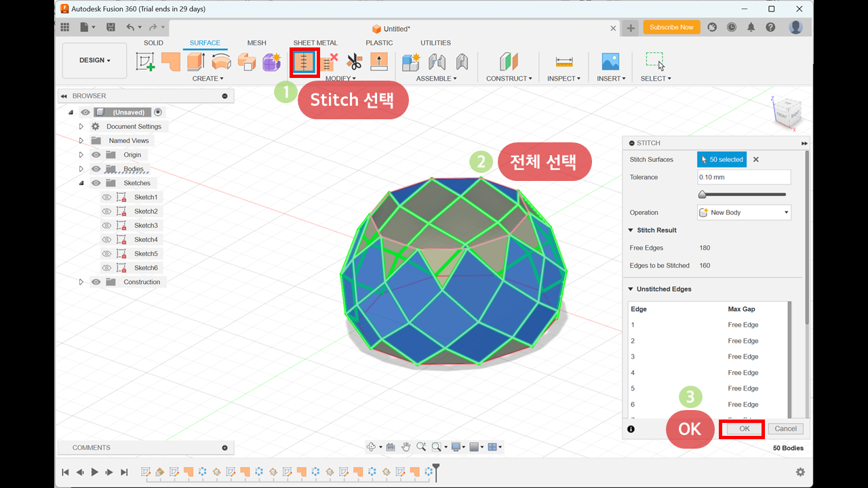Show Sketch1 with its eye icon
868x488 pixels.
106,197
